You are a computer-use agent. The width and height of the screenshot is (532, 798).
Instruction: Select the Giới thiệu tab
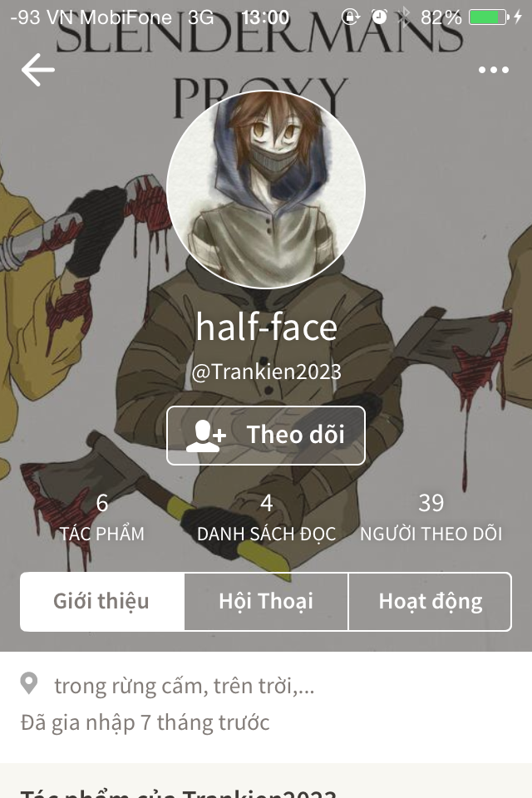coord(101,602)
